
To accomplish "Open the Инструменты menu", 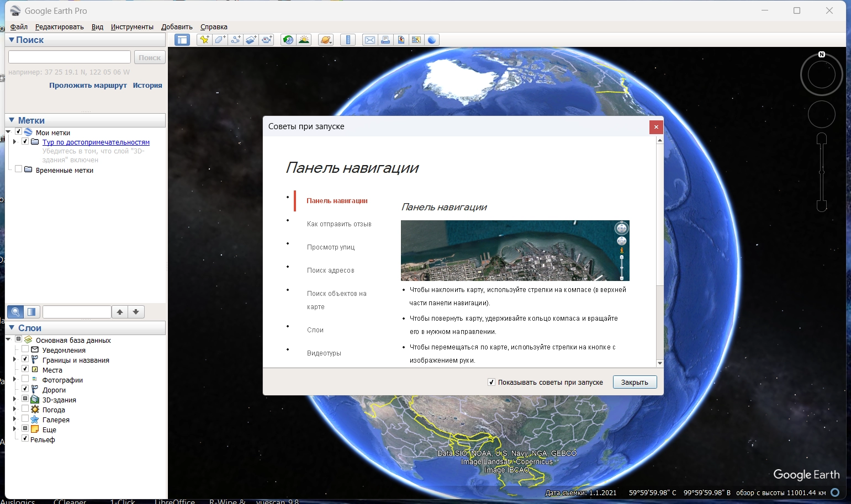I will point(132,26).
